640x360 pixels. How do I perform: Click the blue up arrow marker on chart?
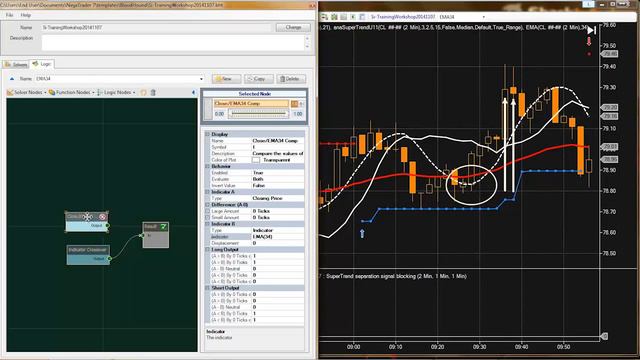coord(362,233)
